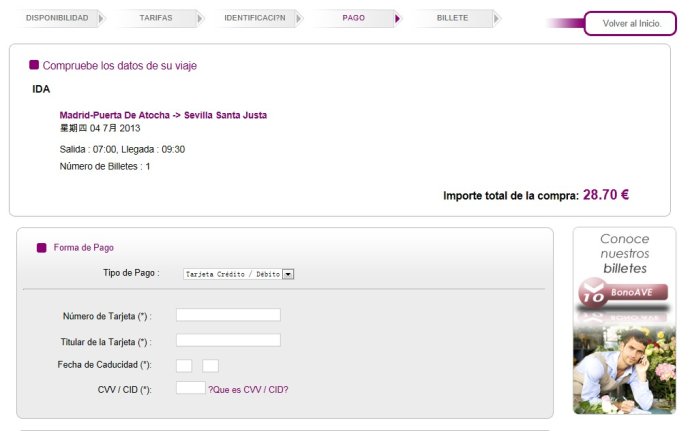Click the IDA label
Screen dimensions: 690x431
[x=41, y=89]
